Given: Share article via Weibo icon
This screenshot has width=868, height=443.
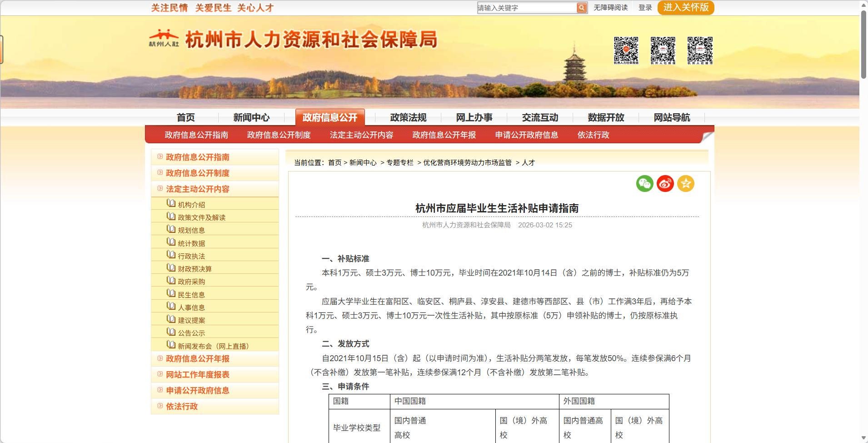Looking at the screenshot, I should pos(665,184).
